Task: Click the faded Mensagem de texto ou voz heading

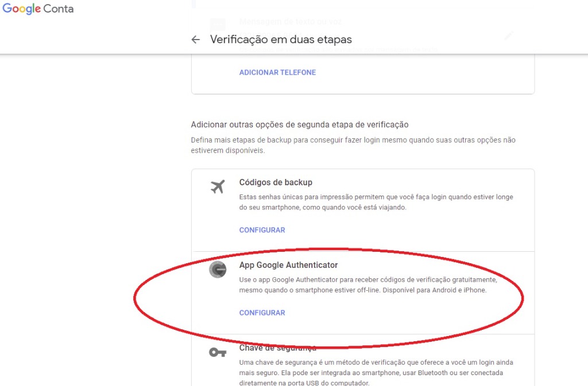Action: [292, 22]
